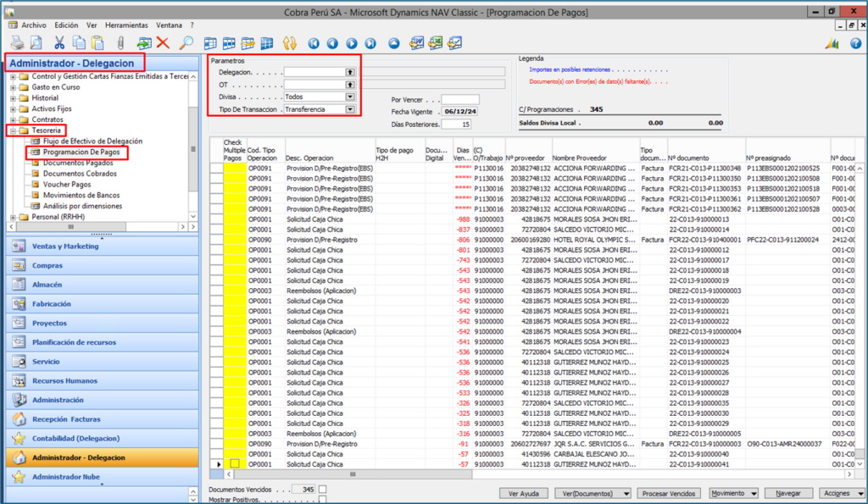Open Print Preview from the toolbar
Viewport: 868px width, 504px height.
[x=36, y=42]
